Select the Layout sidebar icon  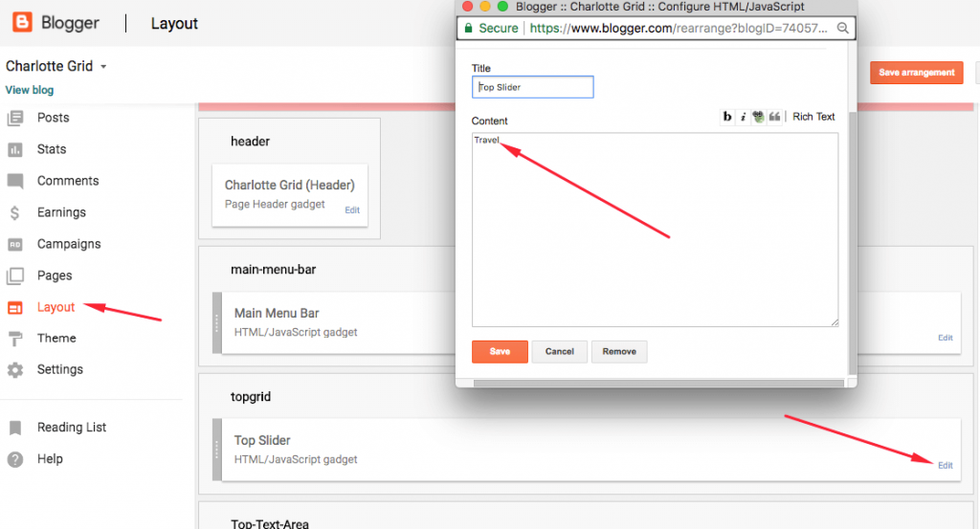coord(15,307)
